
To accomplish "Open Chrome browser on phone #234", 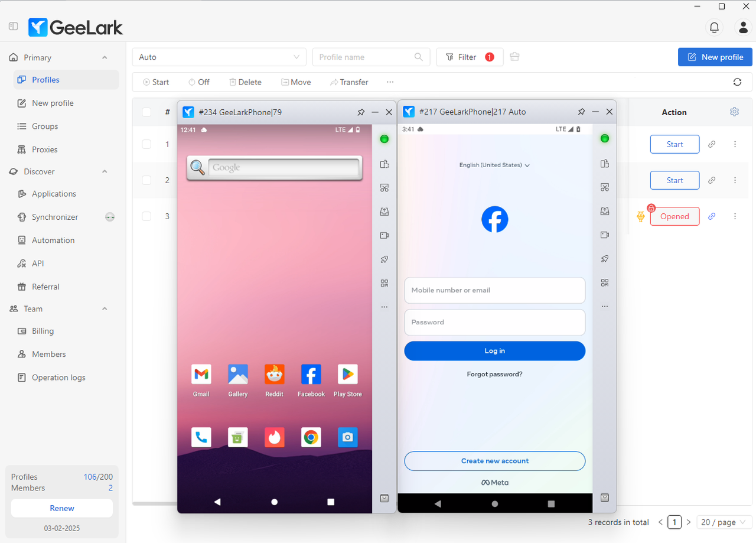I will 311,437.
